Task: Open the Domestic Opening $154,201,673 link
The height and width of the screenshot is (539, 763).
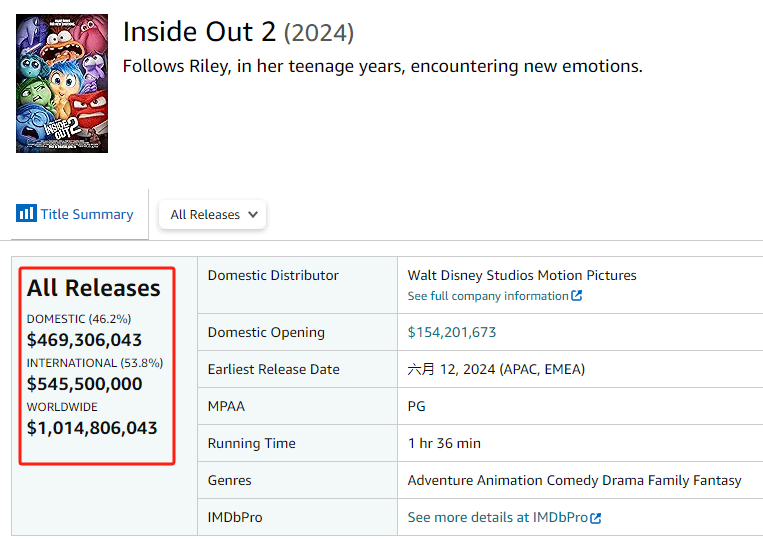Action: pyautogui.click(x=452, y=332)
